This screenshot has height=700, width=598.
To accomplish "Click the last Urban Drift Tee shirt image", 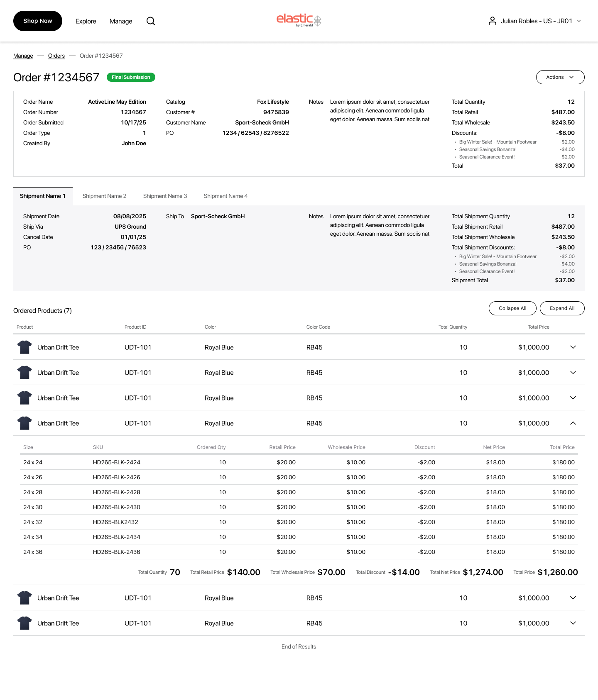I will 25,623.
